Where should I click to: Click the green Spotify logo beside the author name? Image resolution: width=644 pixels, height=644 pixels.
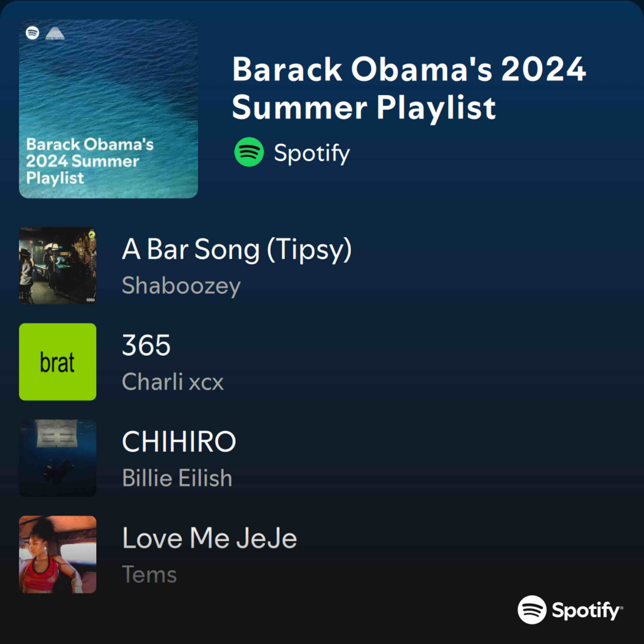tap(249, 152)
